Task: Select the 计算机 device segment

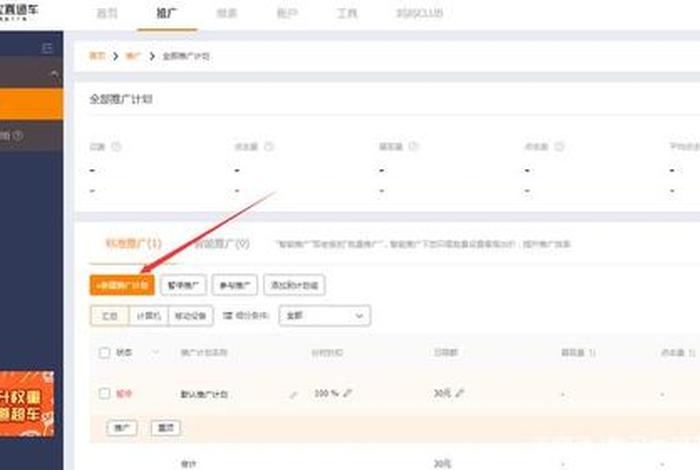Action: pos(149,316)
